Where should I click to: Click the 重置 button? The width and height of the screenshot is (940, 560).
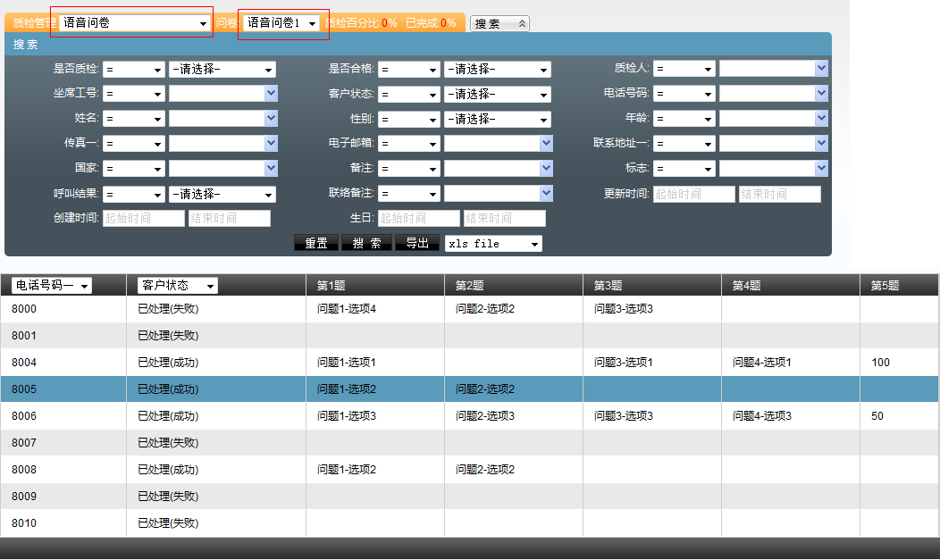pos(316,243)
